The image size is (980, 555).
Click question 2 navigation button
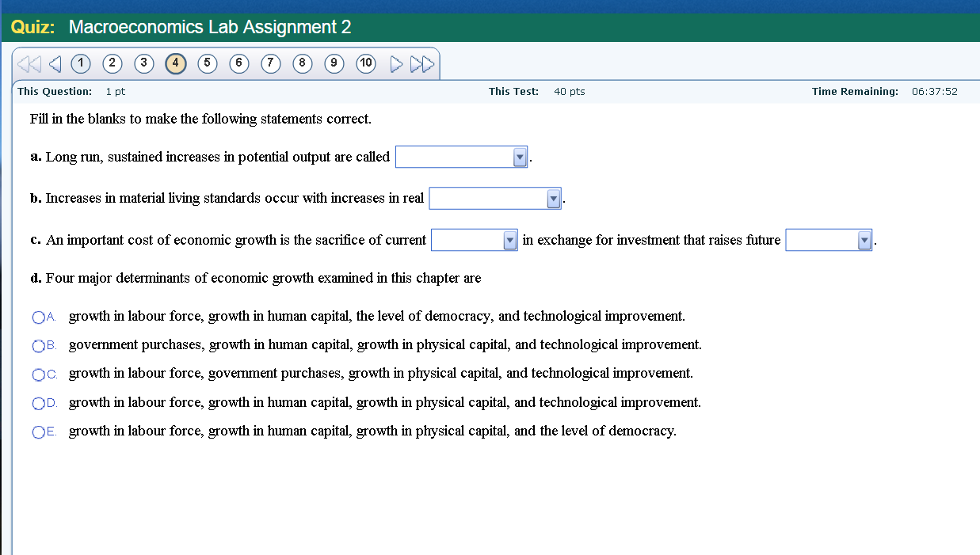[112, 63]
